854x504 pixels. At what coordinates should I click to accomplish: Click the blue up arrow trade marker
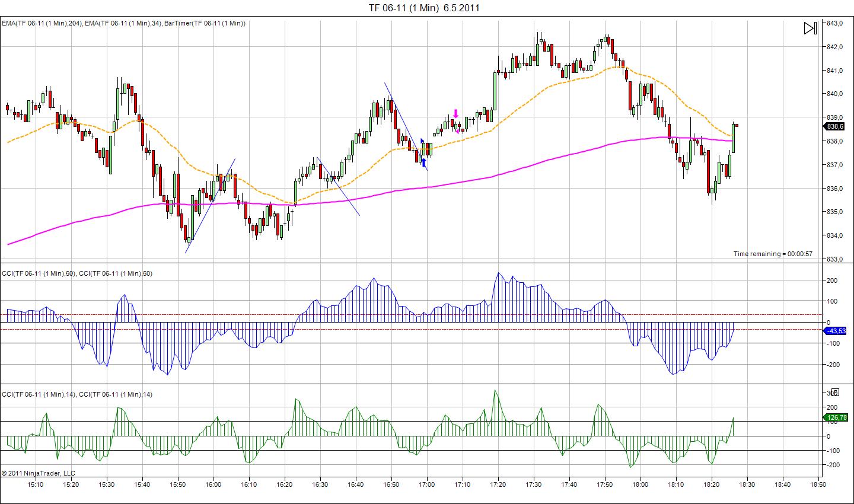pos(423,162)
